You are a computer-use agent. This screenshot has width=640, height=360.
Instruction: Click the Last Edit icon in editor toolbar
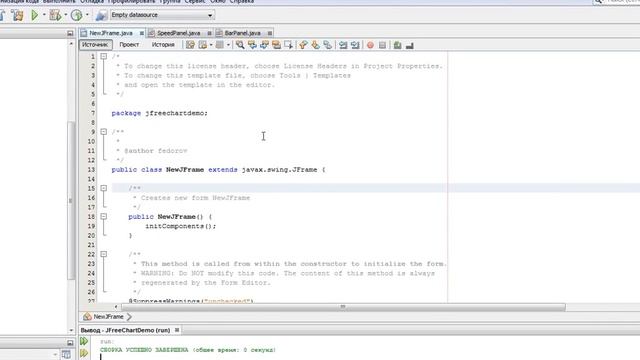tap(190, 45)
